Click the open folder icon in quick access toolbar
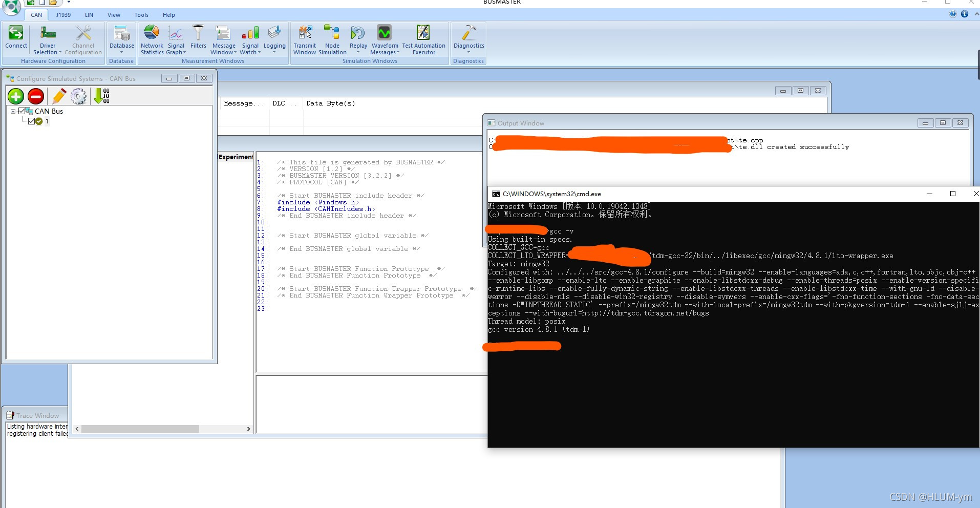This screenshot has width=980, height=508. 53,3
